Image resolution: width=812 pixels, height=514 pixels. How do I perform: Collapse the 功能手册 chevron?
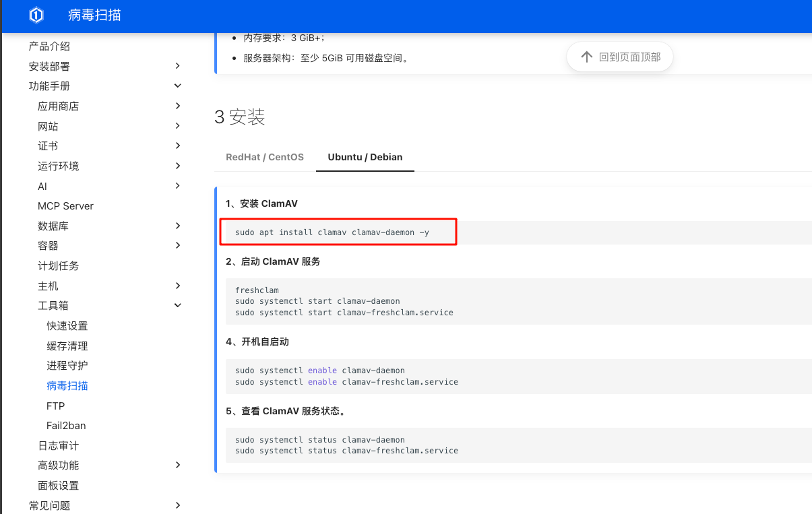click(177, 86)
